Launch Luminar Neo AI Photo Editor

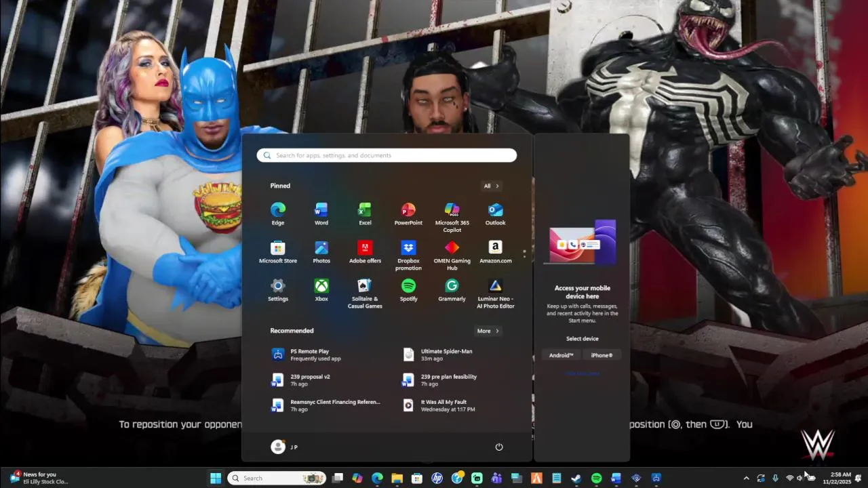click(496, 293)
